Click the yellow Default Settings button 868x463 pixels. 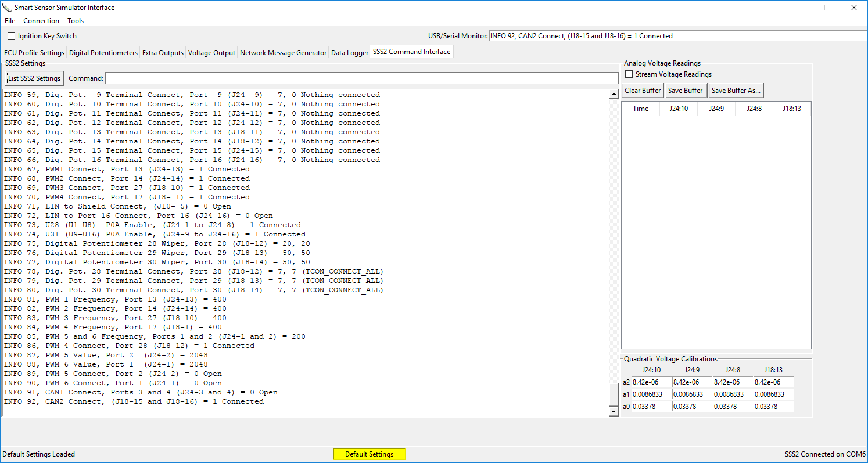point(370,454)
